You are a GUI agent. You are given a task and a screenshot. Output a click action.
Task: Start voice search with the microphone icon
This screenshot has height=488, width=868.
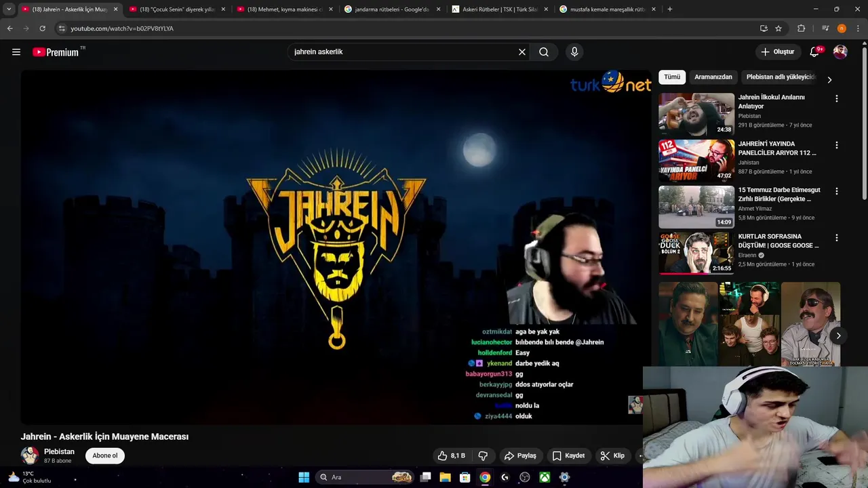tap(574, 52)
